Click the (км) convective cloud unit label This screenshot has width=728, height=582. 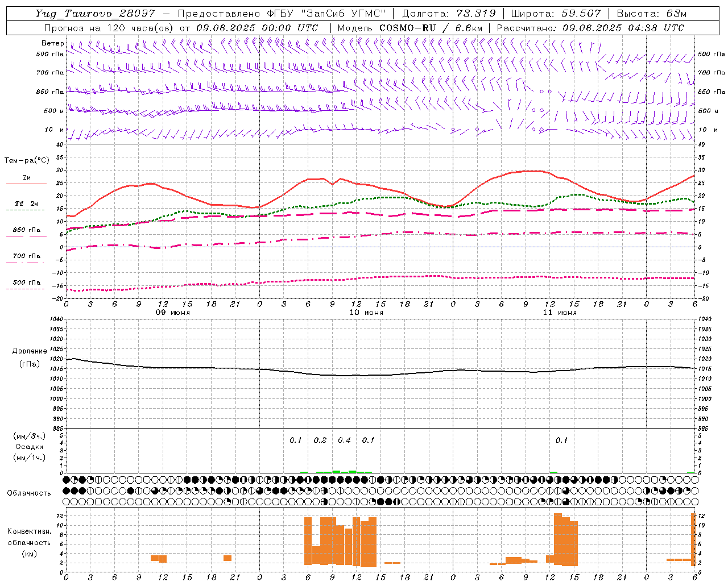click(x=30, y=554)
